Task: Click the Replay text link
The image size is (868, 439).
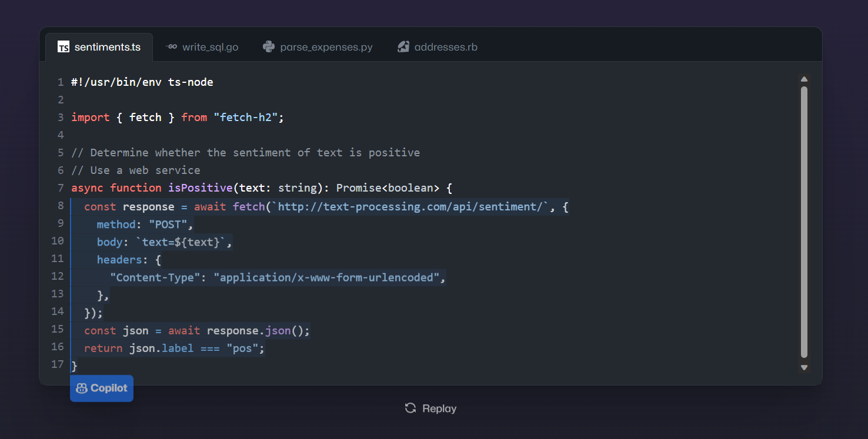Action: [439, 408]
